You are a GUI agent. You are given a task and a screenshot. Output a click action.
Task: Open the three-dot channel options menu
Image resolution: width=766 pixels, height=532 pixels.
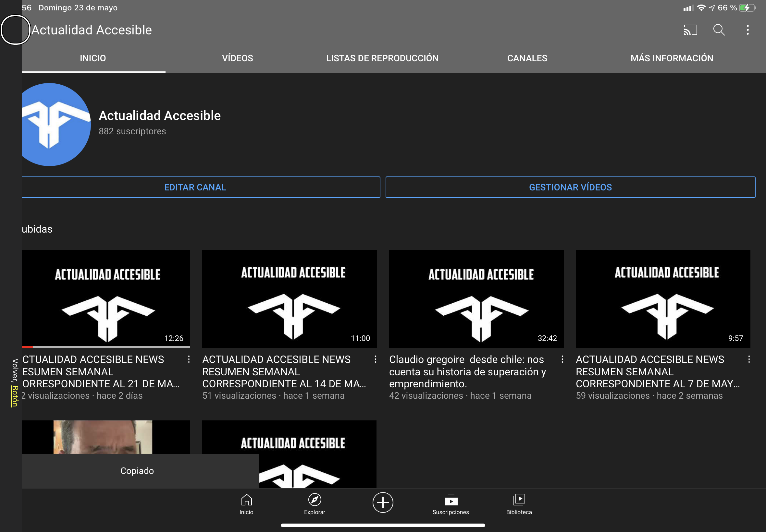point(747,30)
